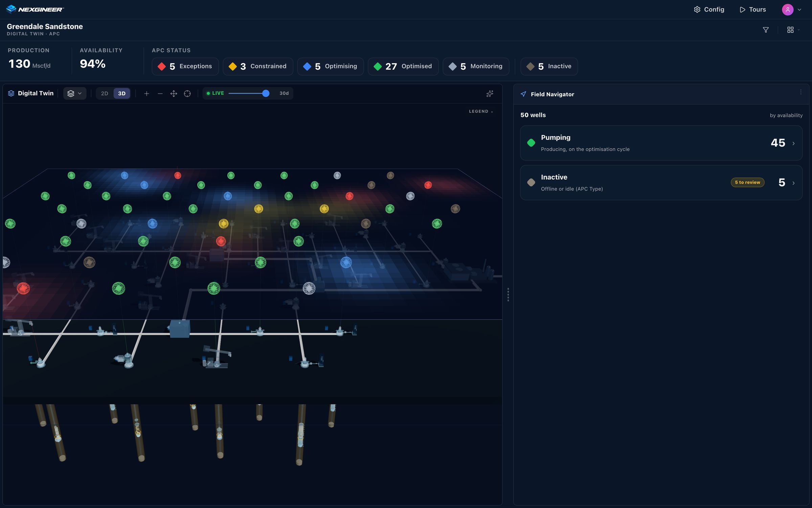This screenshot has width=812, height=508.
Task: Click the '50 wells' count text
Action: coord(533,115)
